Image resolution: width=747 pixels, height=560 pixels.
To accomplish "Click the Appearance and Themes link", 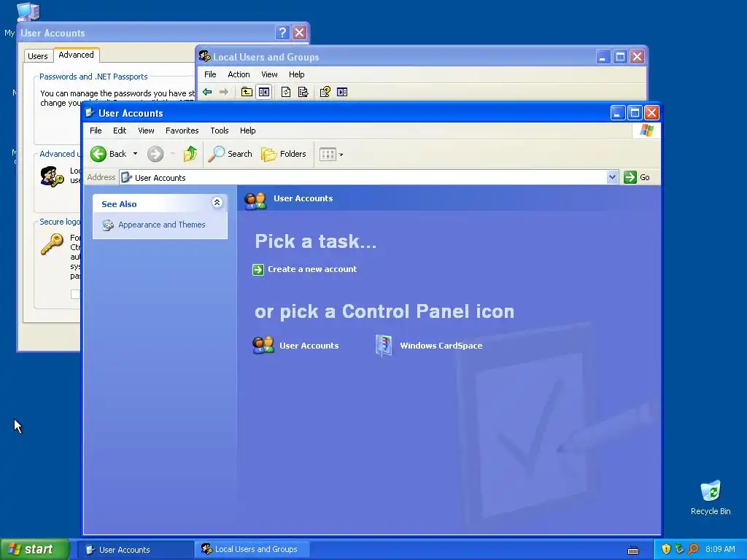I will pos(162,225).
